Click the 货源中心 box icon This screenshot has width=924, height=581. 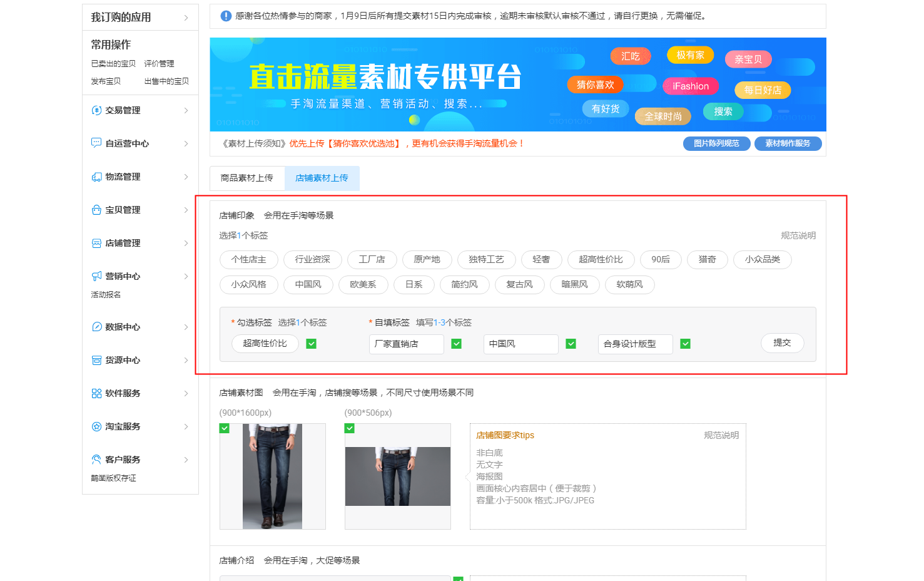(96, 360)
